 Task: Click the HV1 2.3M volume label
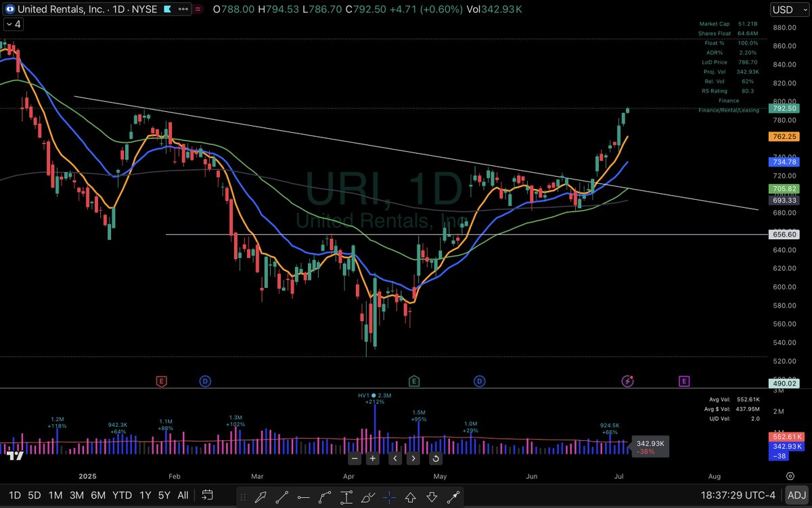374,398
